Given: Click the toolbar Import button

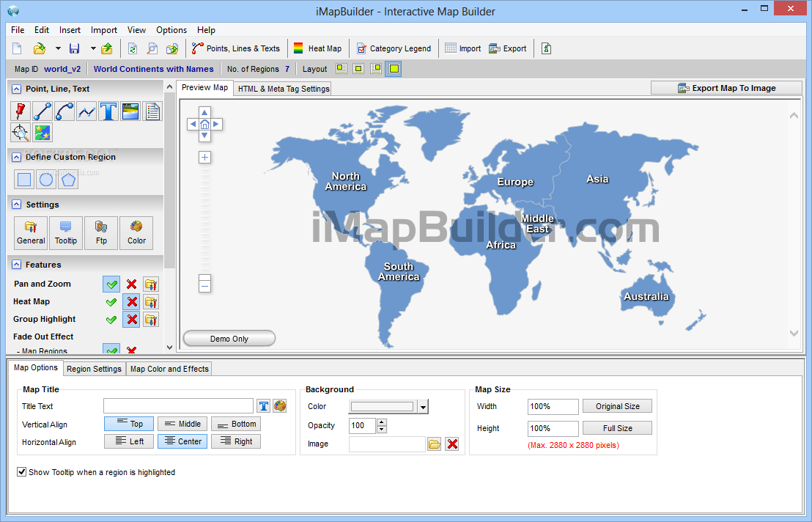Looking at the screenshot, I should click(x=462, y=48).
